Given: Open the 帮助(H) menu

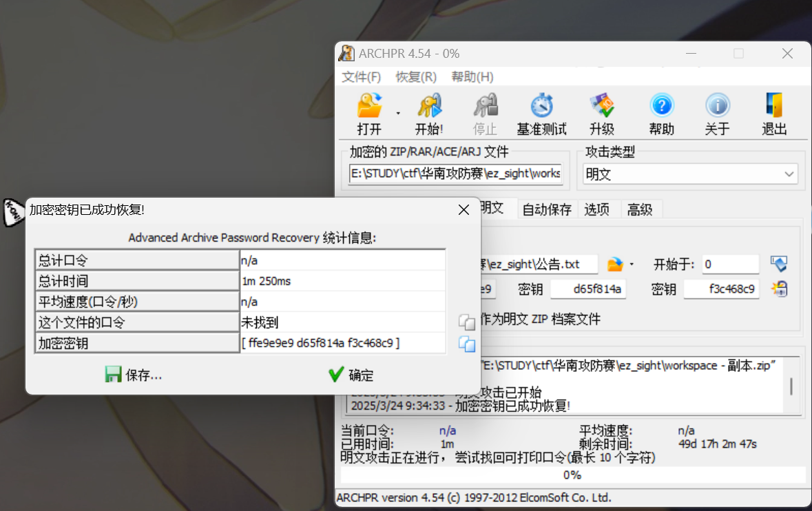Looking at the screenshot, I should [472, 77].
